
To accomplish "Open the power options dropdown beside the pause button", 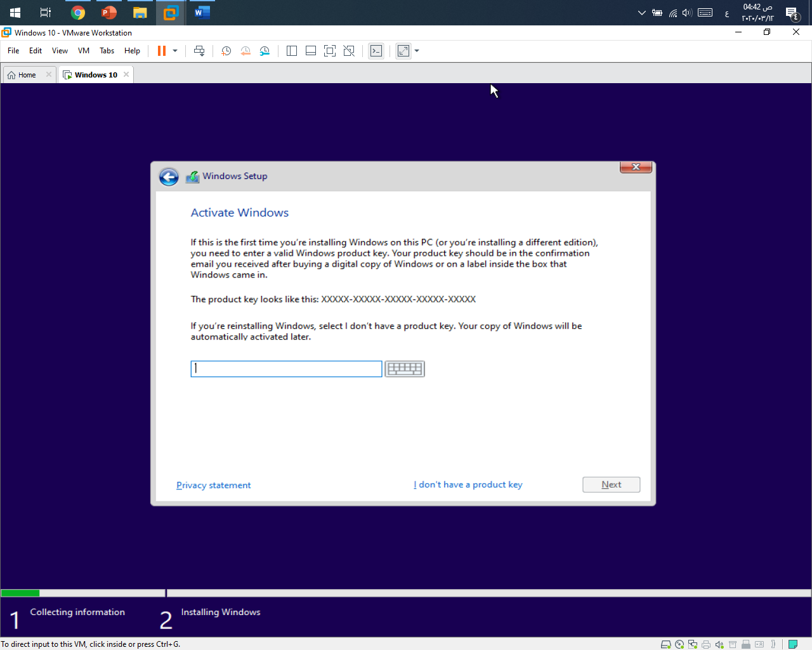I will coord(175,51).
